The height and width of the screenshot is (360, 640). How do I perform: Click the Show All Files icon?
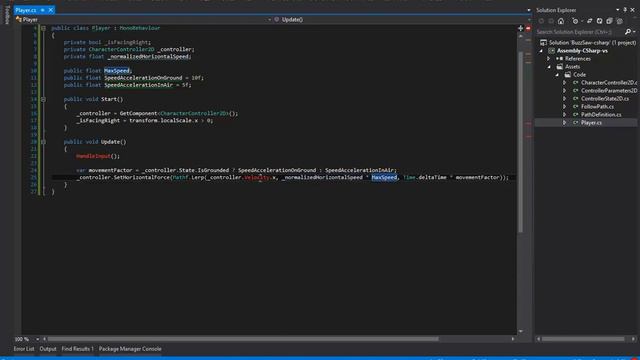620,21
